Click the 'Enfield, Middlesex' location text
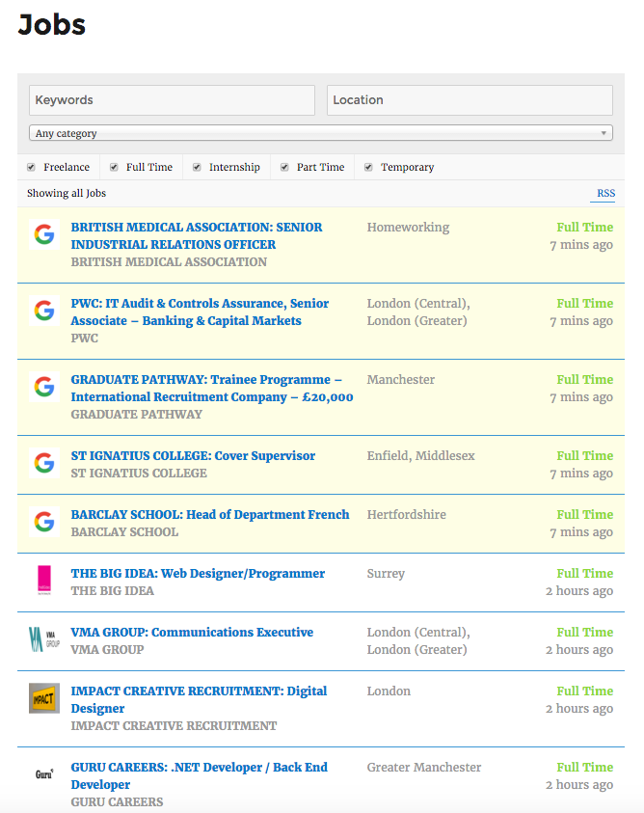 [x=421, y=456]
